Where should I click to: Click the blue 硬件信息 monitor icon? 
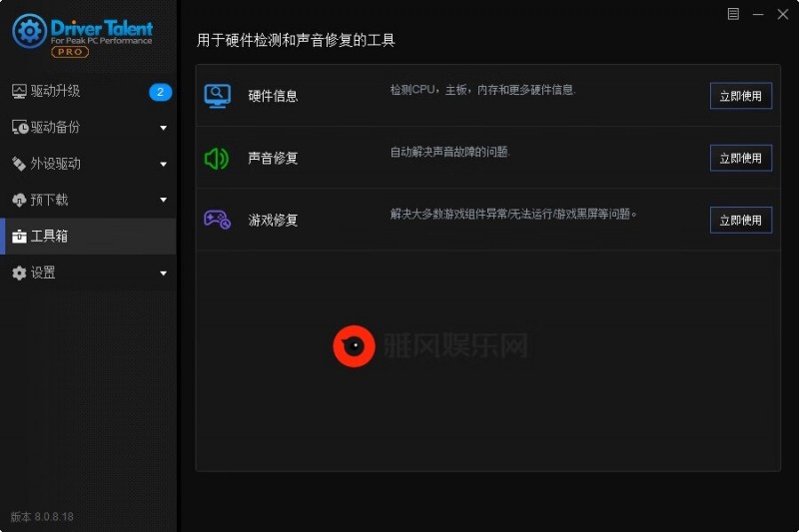(x=217, y=96)
